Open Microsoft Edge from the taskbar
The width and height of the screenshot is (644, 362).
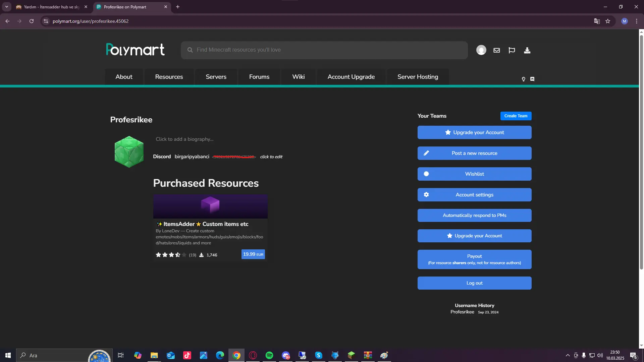220,355
